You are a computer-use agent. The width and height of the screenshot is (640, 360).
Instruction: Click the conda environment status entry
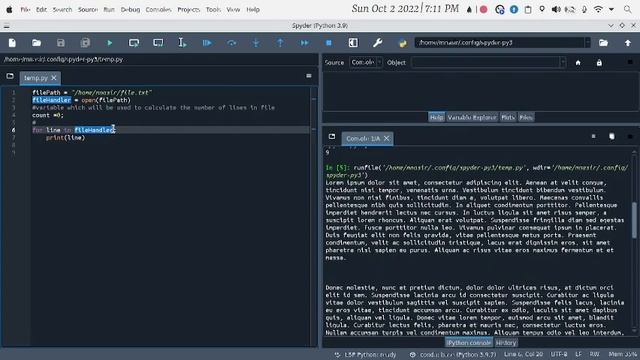pos(453,355)
